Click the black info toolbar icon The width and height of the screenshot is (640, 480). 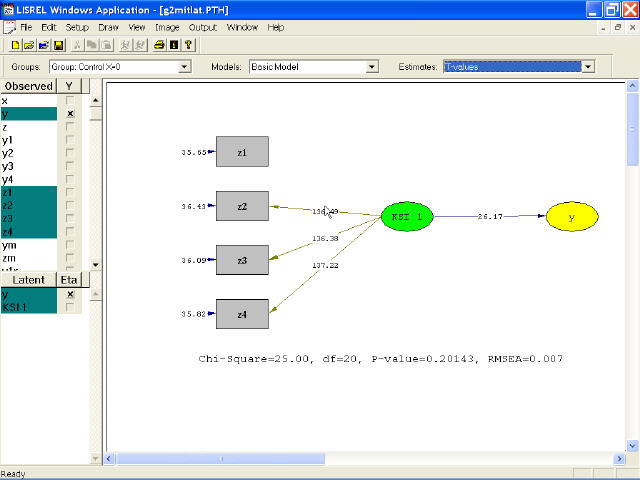pos(173,45)
